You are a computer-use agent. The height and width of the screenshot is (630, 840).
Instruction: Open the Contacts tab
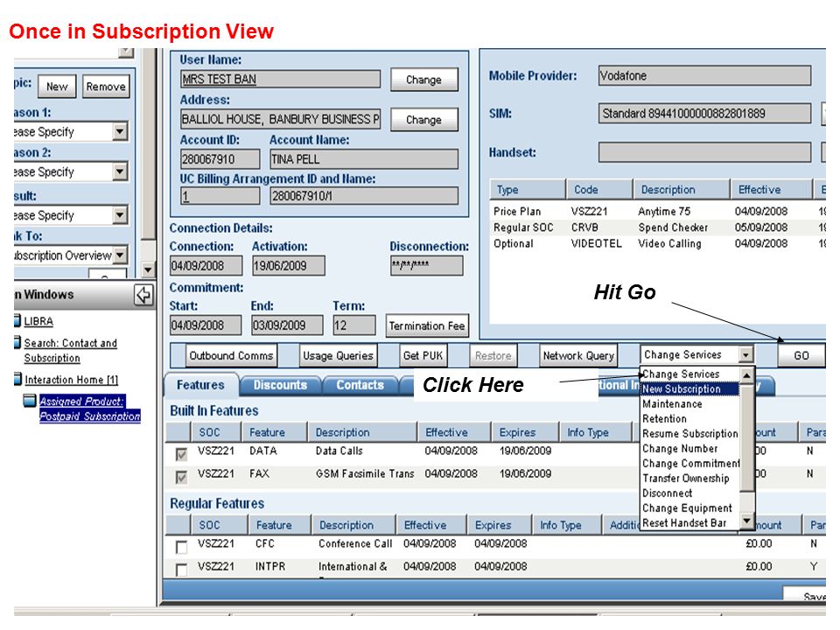pos(360,385)
